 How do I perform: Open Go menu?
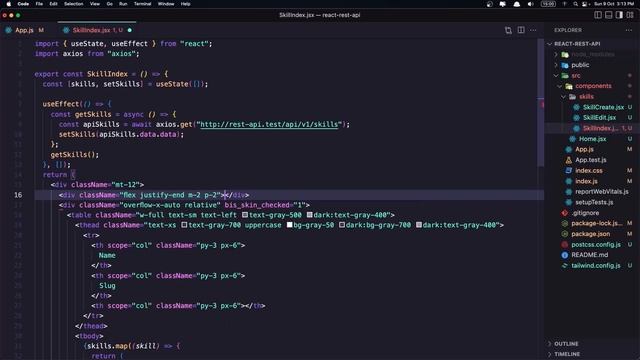click(109, 4)
